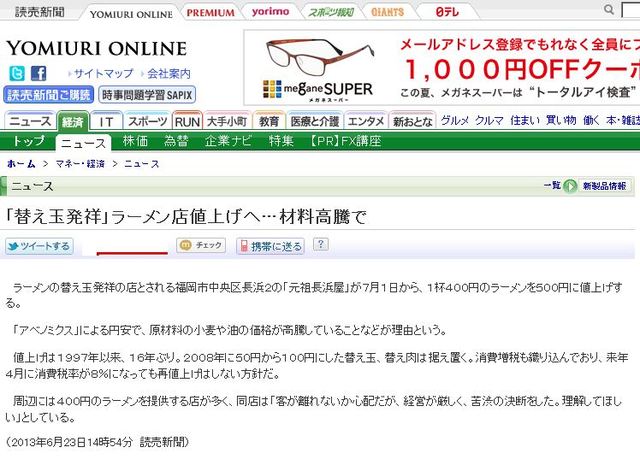
Task: Open the サイトマップ link
Action: 103,74
